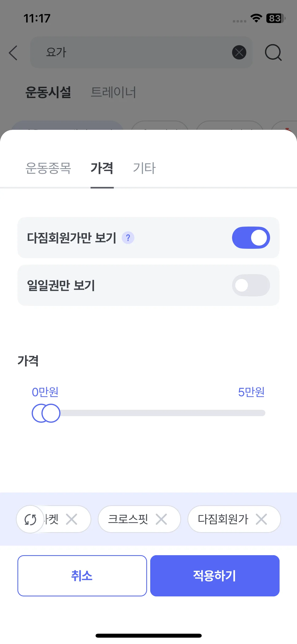Open the 기타 filter tab
Screen dimensions: 297x644
[x=144, y=168]
